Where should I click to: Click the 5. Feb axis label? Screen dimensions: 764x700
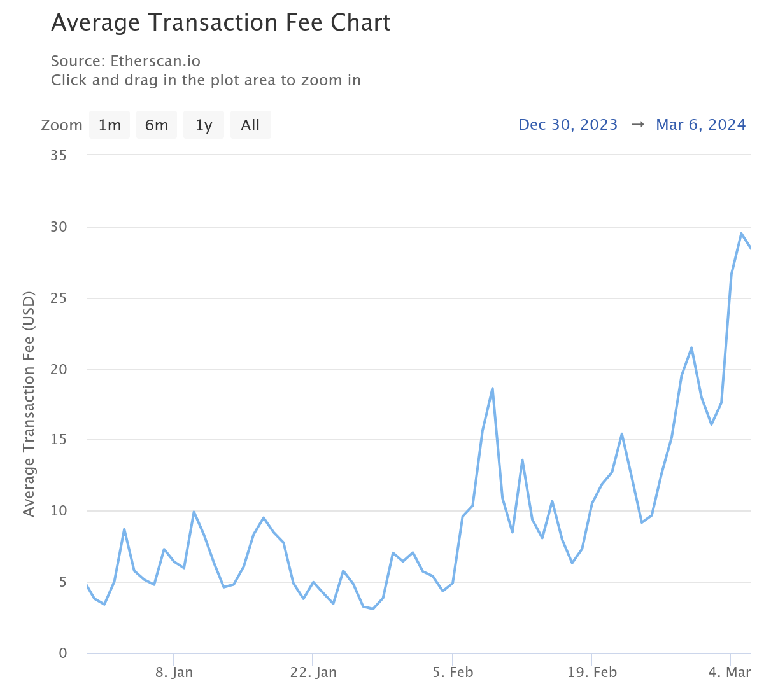[x=453, y=672]
